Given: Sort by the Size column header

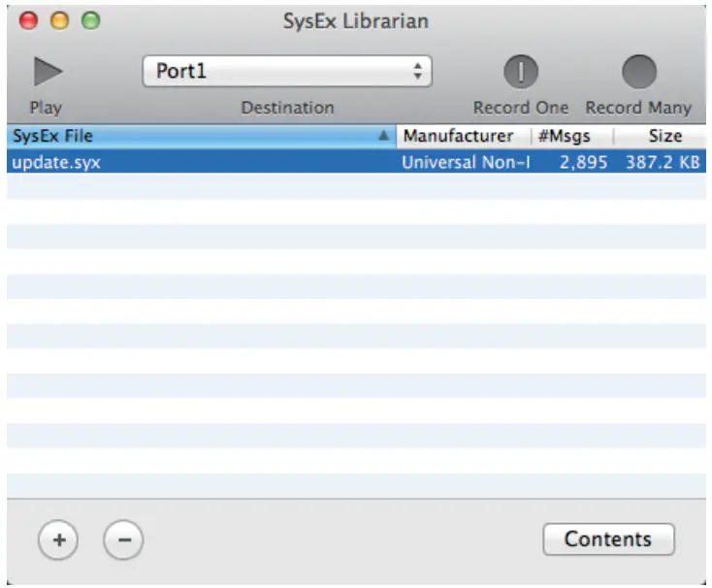Looking at the screenshot, I should [661, 136].
